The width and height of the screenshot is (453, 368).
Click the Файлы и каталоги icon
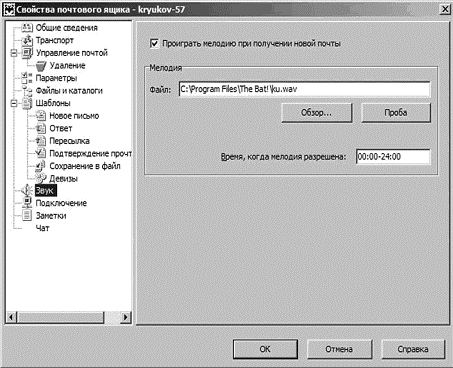(x=27, y=91)
